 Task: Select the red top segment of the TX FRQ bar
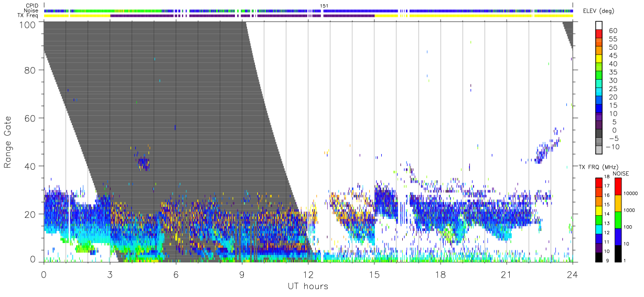click(x=598, y=182)
